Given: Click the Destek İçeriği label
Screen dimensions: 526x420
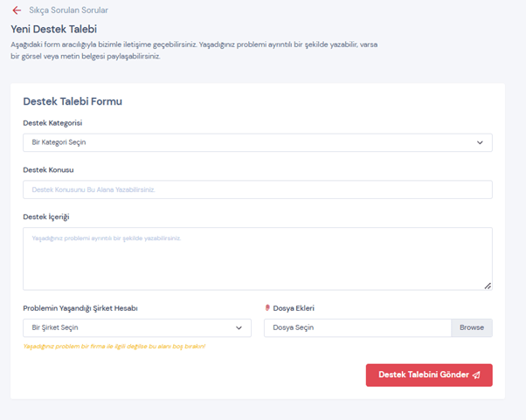Looking at the screenshot, I should pyautogui.click(x=46, y=216).
